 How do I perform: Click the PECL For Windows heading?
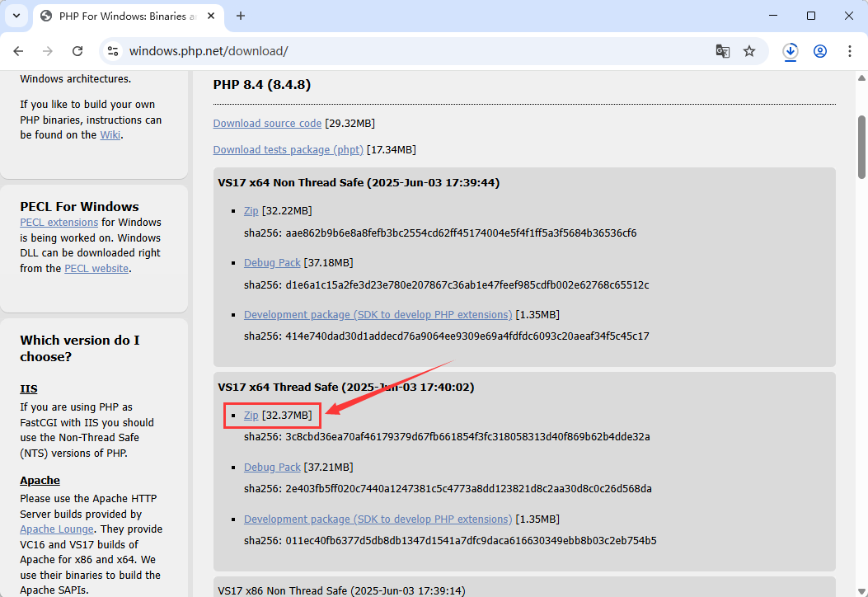click(x=80, y=207)
